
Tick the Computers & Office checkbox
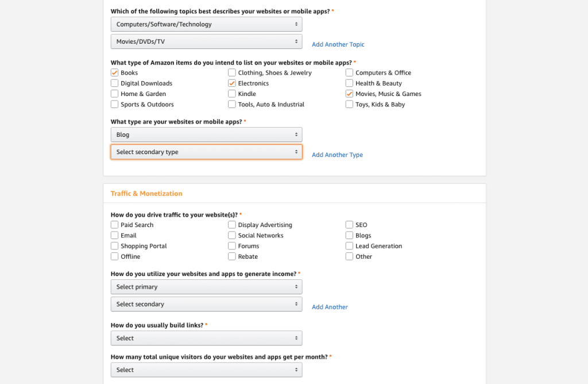pyautogui.click(x=349, y=73)
